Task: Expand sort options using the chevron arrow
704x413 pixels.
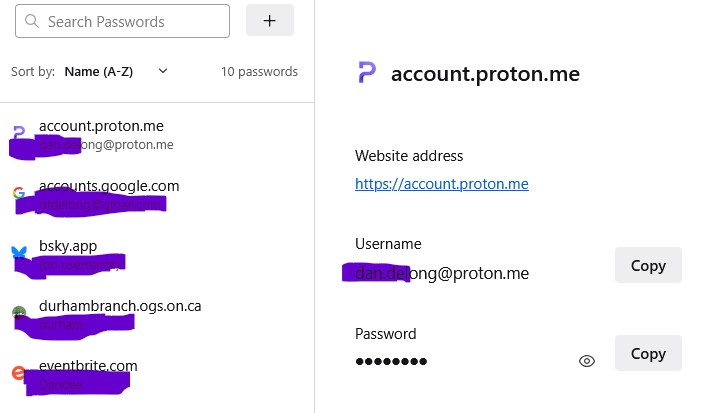Action: click(x=163, y=71)
